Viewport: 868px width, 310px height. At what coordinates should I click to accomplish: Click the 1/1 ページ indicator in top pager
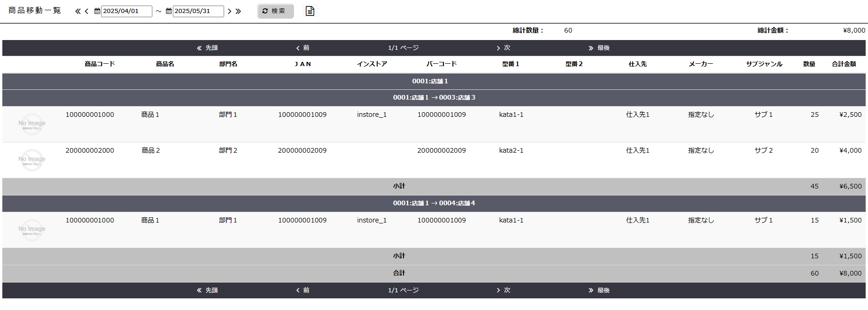403,48
